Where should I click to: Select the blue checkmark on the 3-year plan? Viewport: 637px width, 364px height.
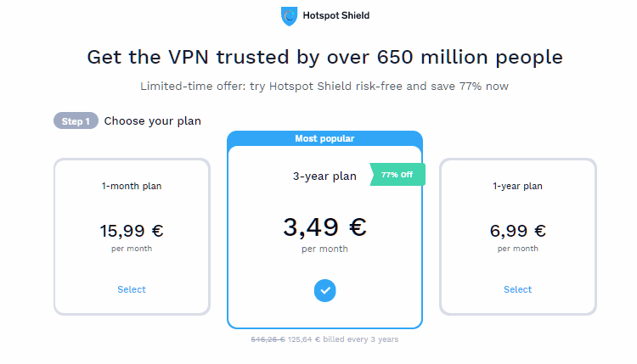tap(324, 290)
